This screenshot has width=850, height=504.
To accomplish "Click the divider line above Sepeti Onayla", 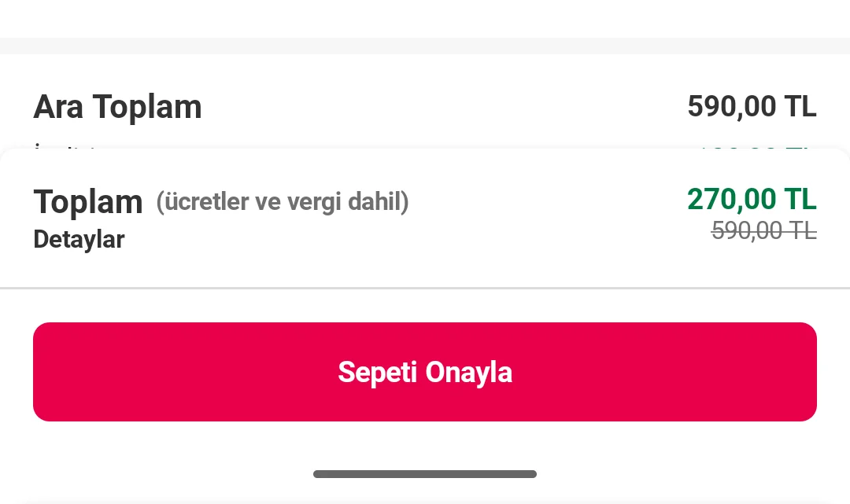I will coord(425,289).
